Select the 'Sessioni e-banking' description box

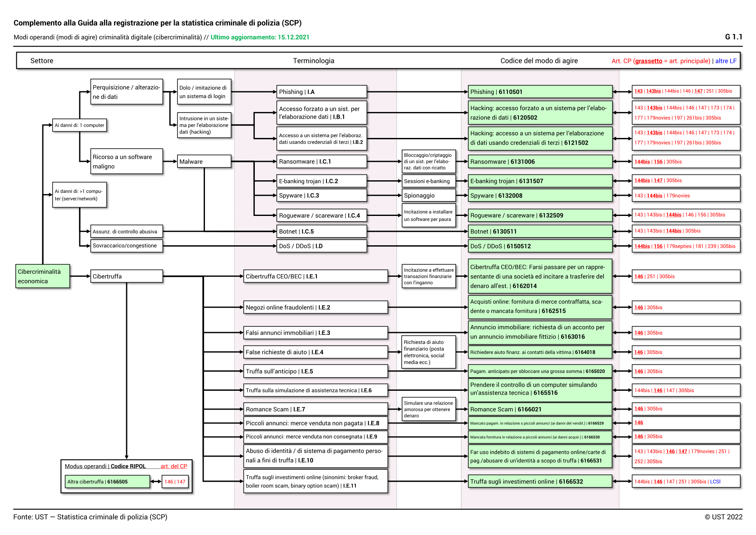428,181
